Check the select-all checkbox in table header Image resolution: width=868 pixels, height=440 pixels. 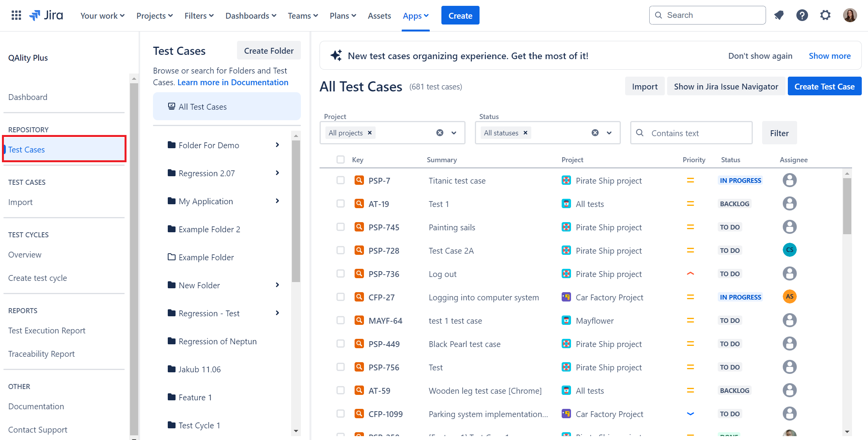coord(341,160)
